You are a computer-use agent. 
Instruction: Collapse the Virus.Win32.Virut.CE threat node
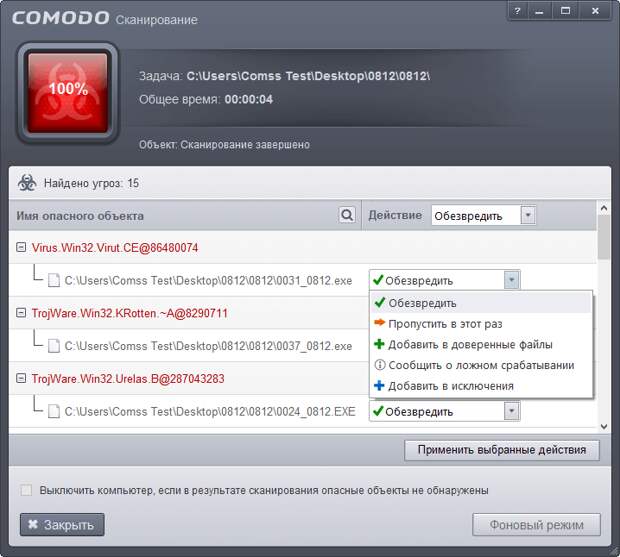coord(21,247)
